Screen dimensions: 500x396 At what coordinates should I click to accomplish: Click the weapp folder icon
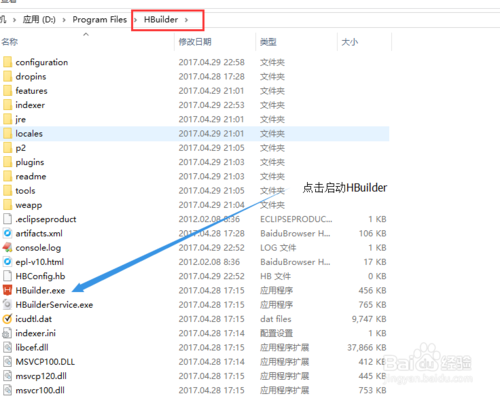(7, 205)
